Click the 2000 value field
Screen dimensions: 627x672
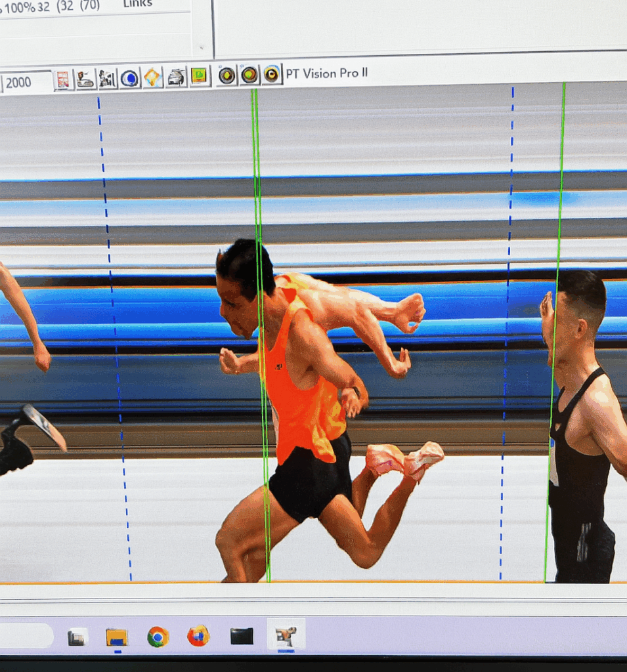point(27,82)
